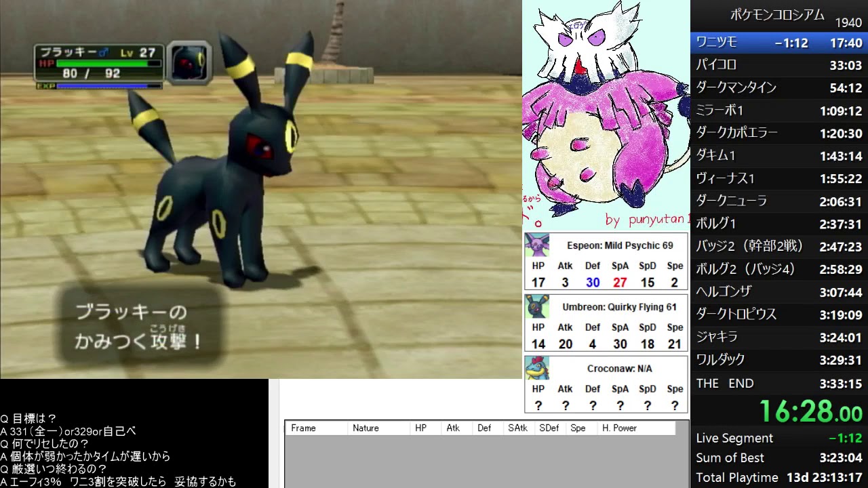Select the ミラーボ1 split row

779,110
